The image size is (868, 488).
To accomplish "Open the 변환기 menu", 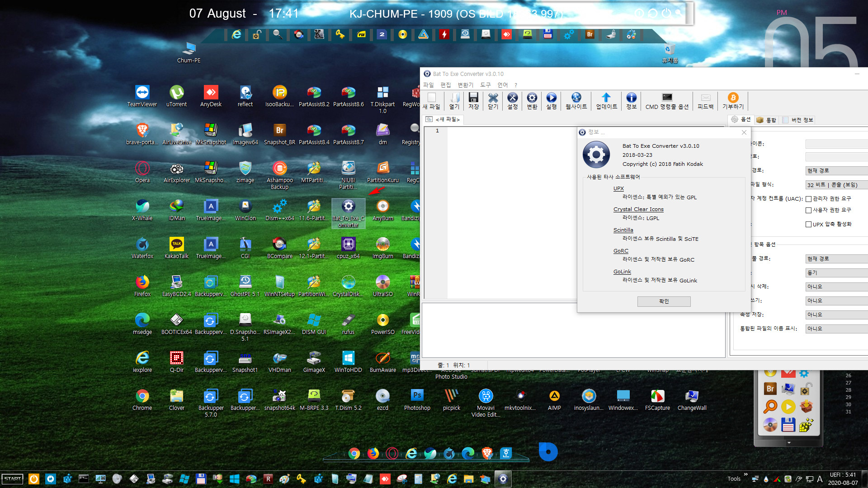I will (x=466, y=85).
